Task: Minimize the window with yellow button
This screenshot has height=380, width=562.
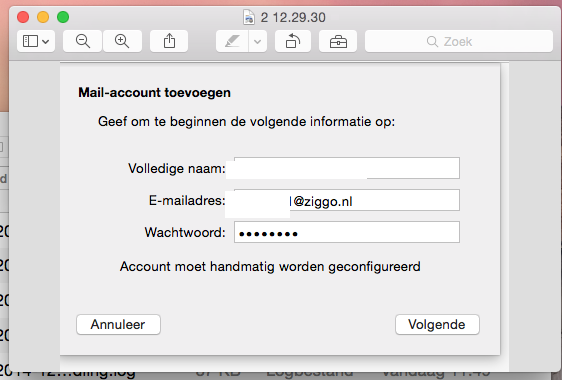Action: click(x=43, y=17)
